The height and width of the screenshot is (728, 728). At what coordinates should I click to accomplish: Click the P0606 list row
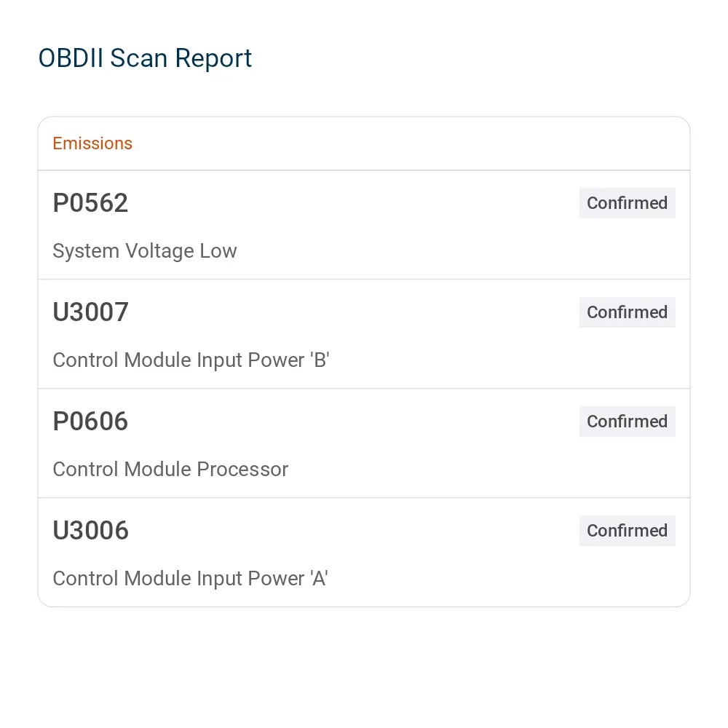tap(364, 443)
